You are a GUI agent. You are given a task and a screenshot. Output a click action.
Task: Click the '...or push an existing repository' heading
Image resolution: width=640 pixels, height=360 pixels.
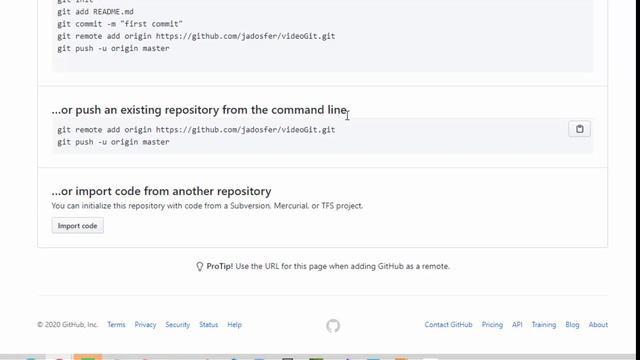coord(199,110)
